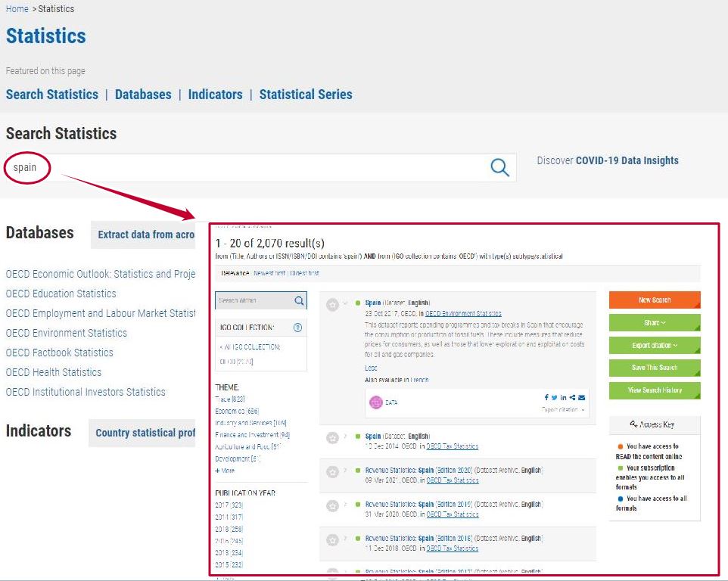Viewport: 728px width, 581px height.
Task: Open the IGO Collection help icon
Action: [x=297, y=328]
